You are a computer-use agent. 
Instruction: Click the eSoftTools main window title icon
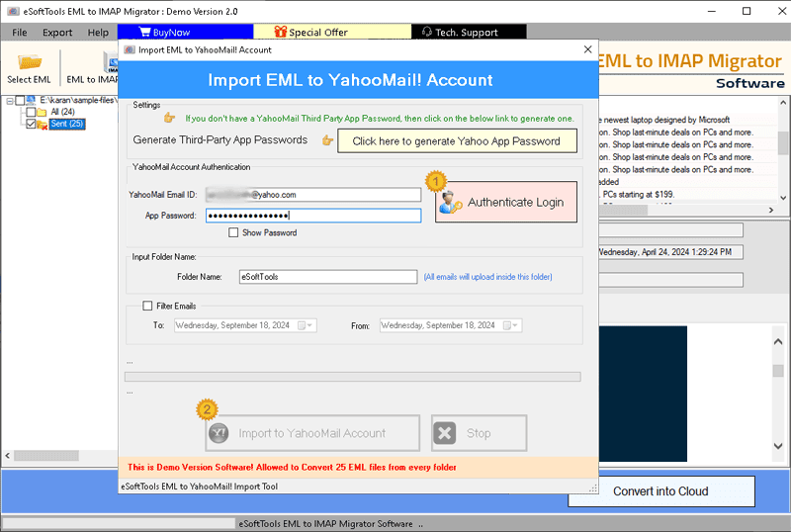tap(13, 11)
